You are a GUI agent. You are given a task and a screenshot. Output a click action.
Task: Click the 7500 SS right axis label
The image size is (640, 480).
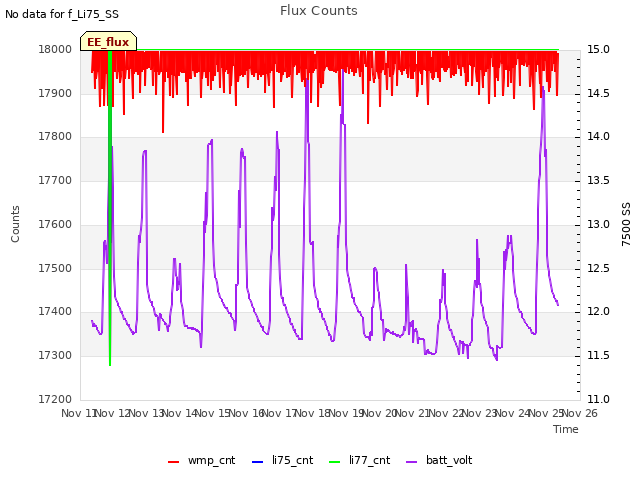click(626, 224)
